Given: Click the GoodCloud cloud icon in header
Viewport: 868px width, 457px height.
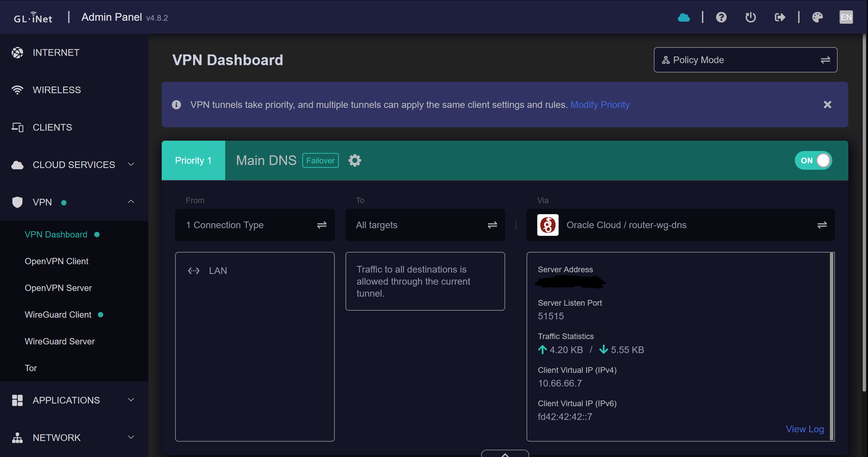Looking at the screenshot, I should point(683,17).
